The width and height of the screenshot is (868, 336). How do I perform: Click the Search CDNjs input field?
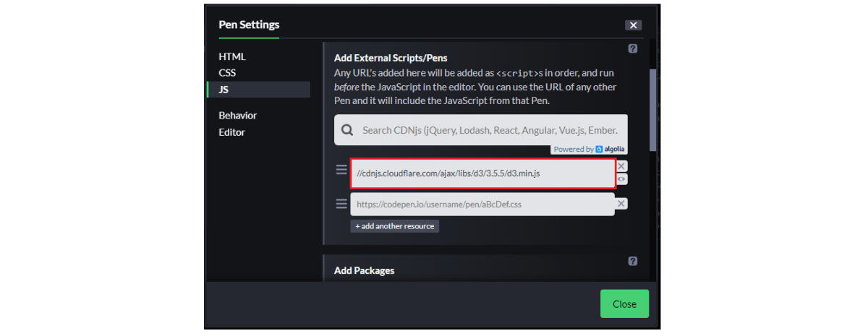pyautogui.click(x=481, y=130)
